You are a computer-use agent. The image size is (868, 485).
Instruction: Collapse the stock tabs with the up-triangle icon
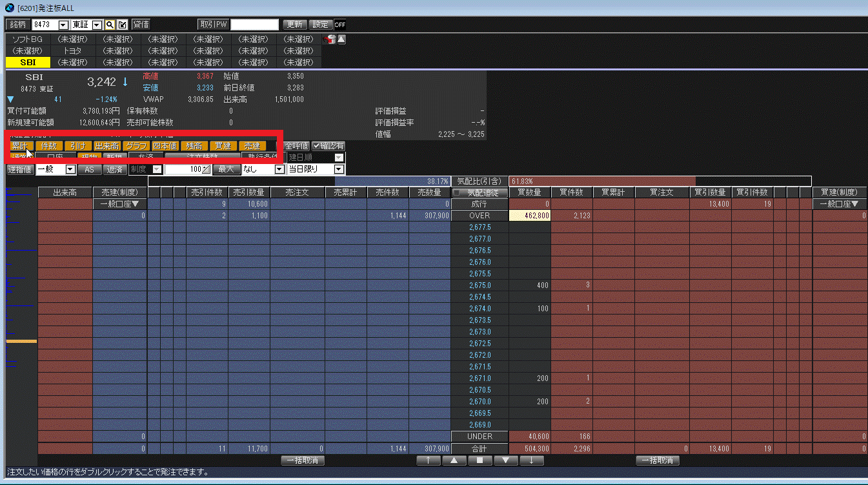click(341, 39)
